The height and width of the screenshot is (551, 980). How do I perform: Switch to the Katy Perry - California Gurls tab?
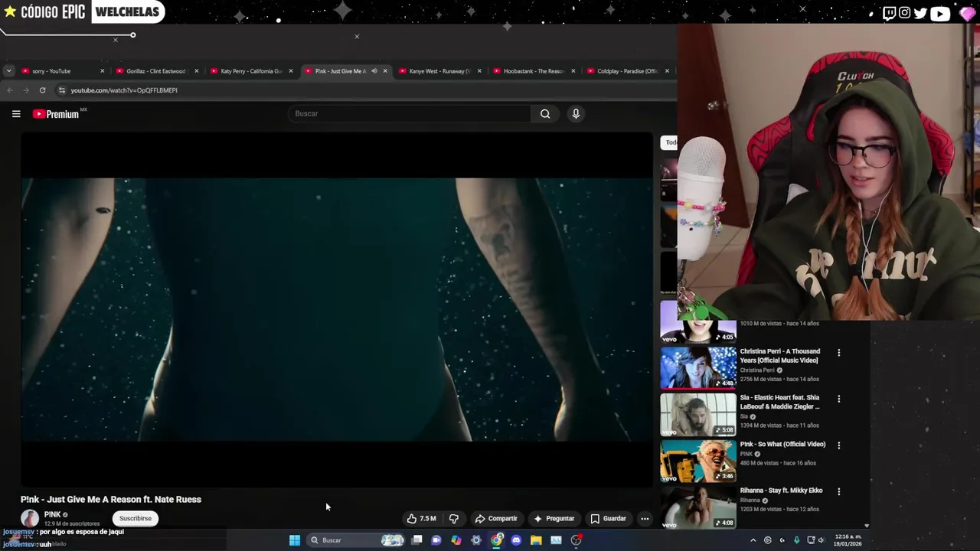(251, 71)
